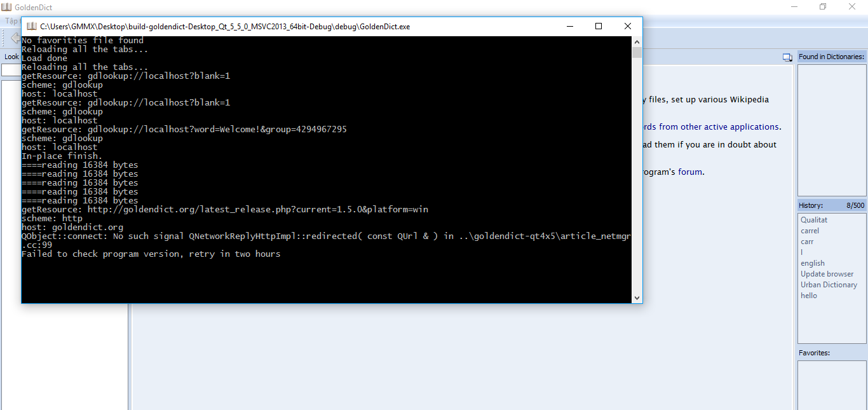
Task: Click the latest_release.php getResource console line
Action: [x=225, y=209]
